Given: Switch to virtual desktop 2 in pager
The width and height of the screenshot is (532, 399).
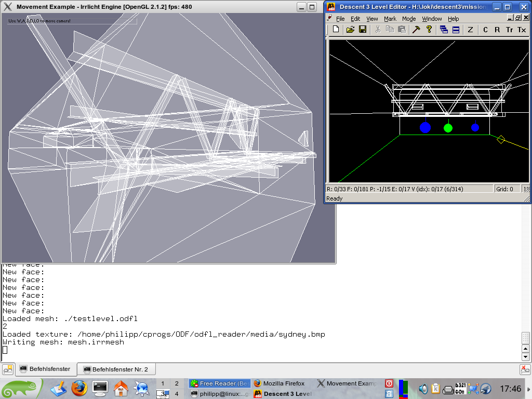Looking at the screenshot, I should (x=177, y=383).
